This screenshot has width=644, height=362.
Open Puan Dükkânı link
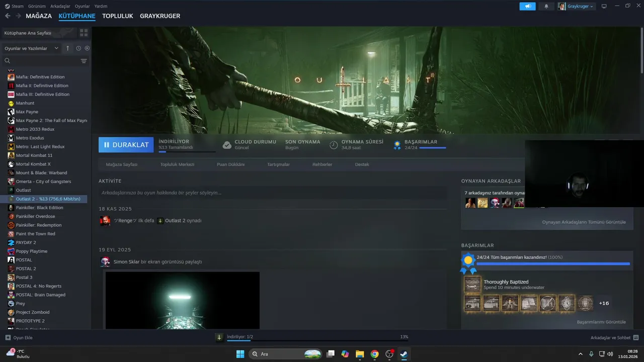click(230, 164)
